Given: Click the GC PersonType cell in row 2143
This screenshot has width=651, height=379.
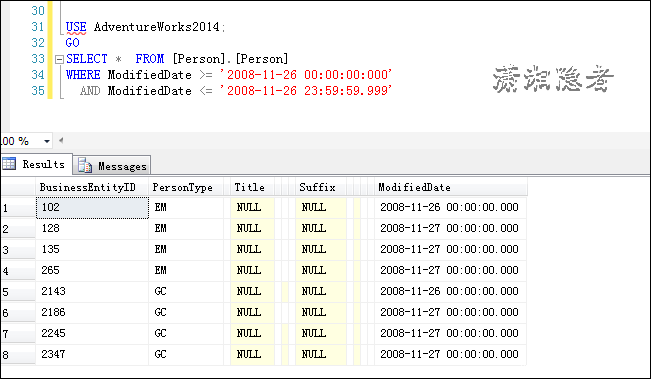Looking at the screenshot, I should tap(186, 291).
